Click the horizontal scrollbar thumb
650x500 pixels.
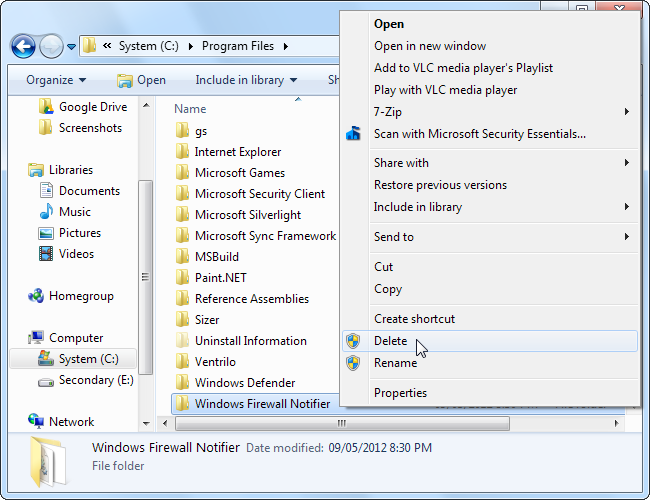(342, 423)
